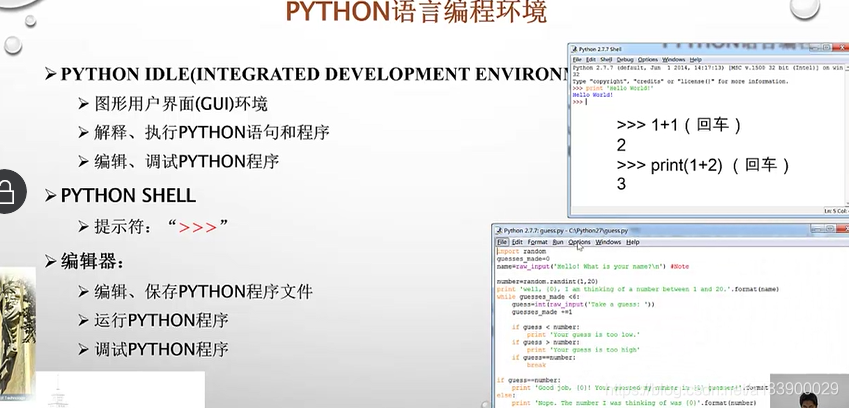Click the 'Take a guess' raw_input line

pos(583,305)
